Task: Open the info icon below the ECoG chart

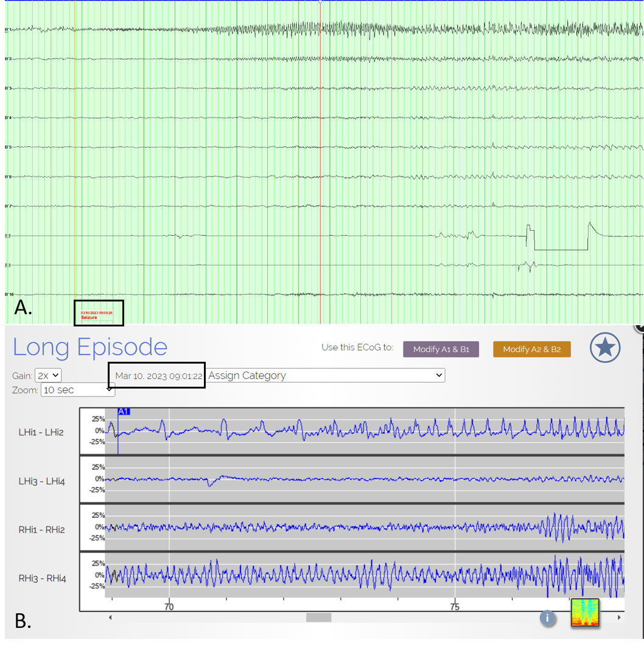Action: point(547,618)
